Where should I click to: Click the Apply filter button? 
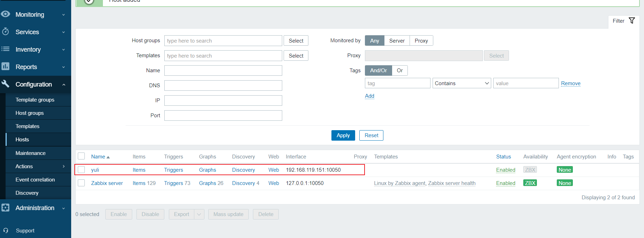click(x=343, y=135)
